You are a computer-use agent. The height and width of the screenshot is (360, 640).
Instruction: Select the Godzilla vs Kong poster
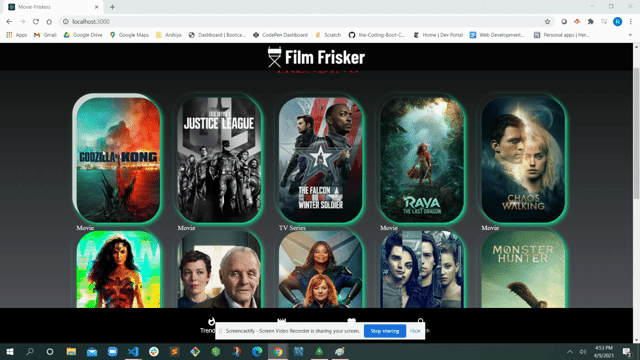pyautogui.click(x=118, y=160)
